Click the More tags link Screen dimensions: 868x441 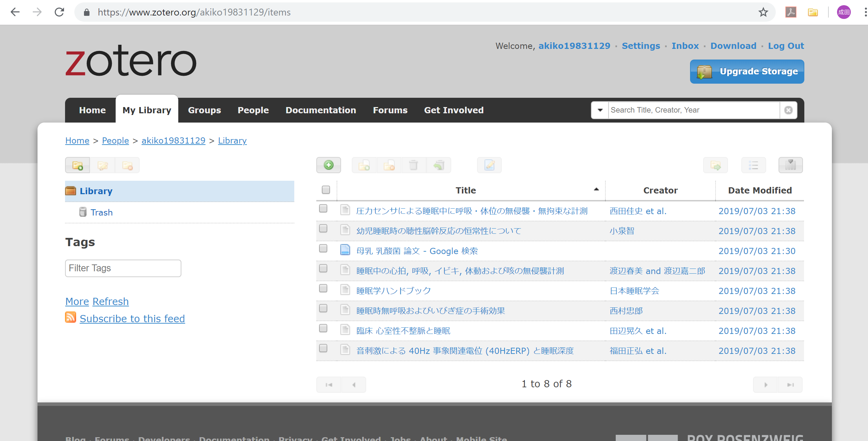(x=77, y=302)
